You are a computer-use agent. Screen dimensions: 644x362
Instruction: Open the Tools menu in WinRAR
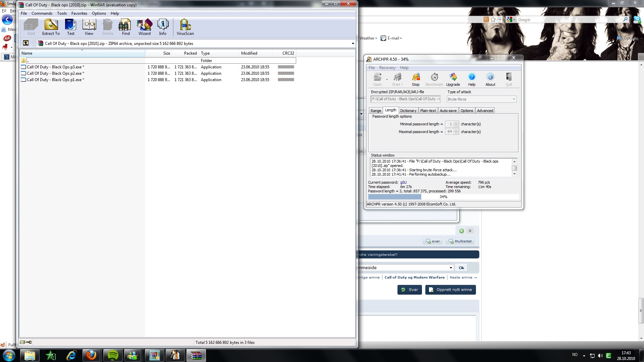[62, 13]
